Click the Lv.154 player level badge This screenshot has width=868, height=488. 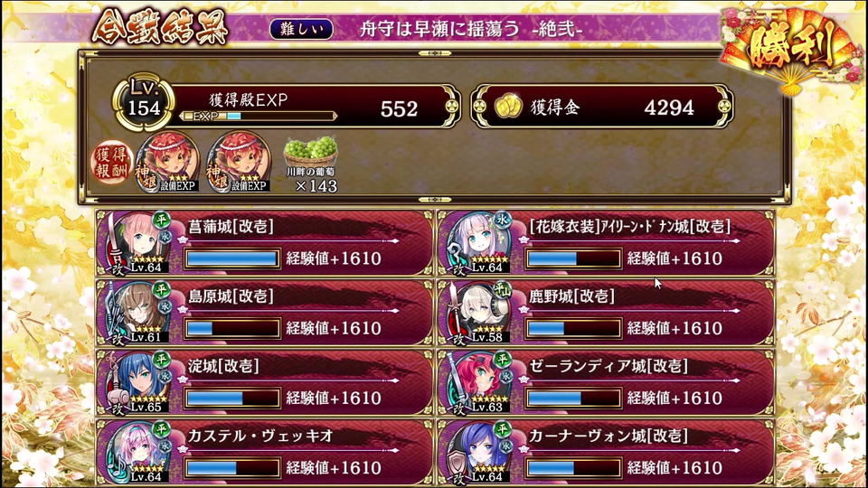click(144, 103)
